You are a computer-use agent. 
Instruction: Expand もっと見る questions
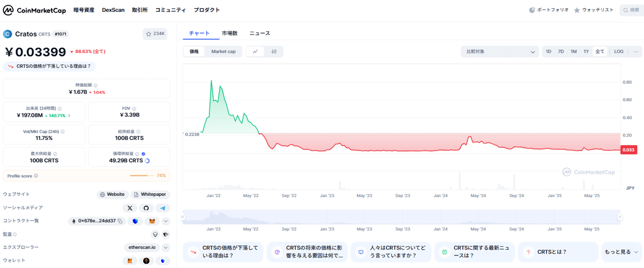621,252
